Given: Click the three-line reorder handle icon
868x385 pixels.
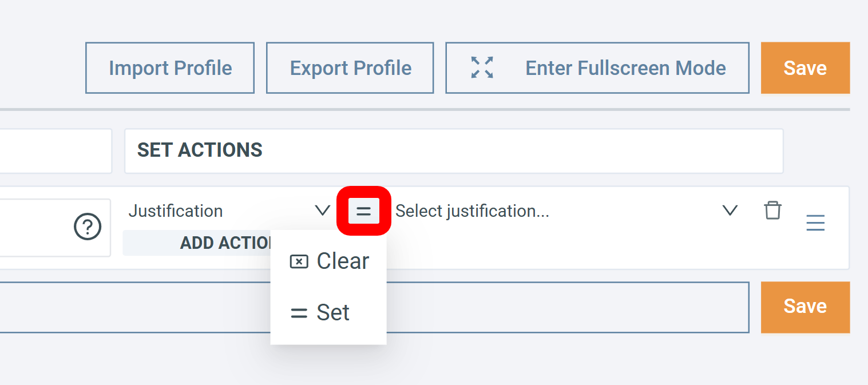Looking at the screenshot, I should tap(815, 223).
